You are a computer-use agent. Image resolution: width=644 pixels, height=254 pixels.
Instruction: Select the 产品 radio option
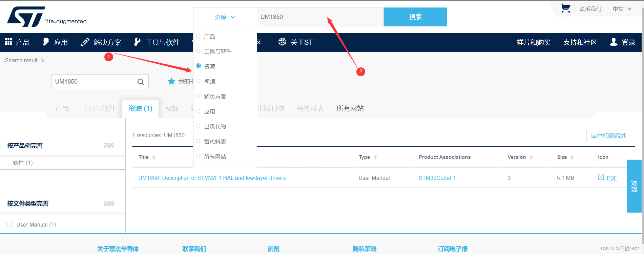(x=198, y=36)
